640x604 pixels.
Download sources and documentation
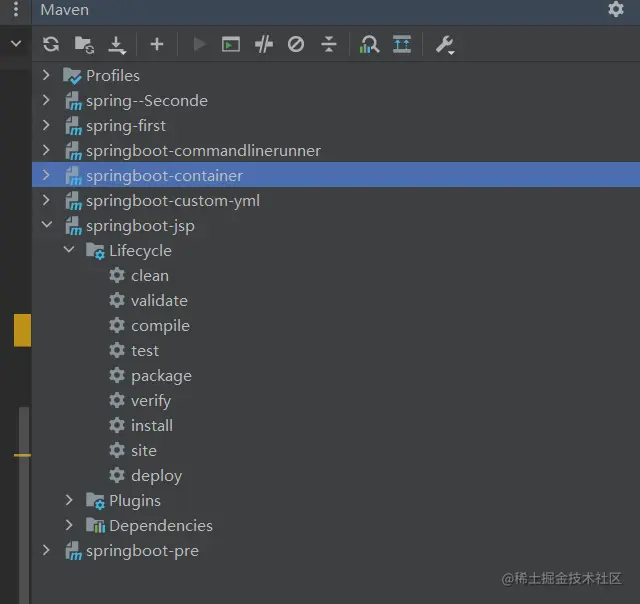pos(117,44)
